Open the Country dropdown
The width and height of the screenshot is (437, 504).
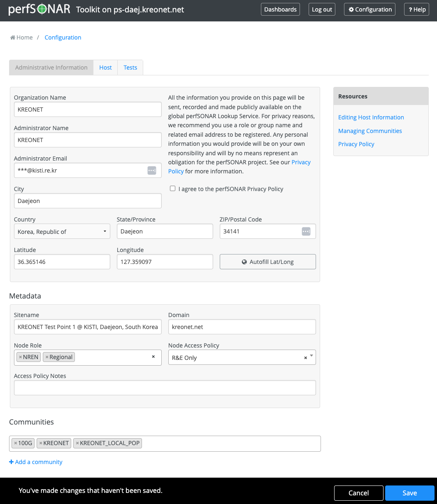(62, 231)
